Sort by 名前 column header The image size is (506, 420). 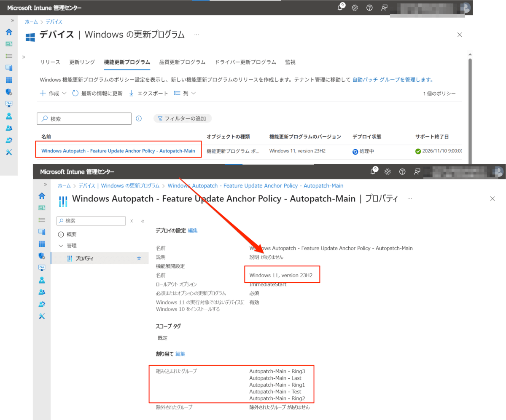pyautogui.click(x=46, y=137)
